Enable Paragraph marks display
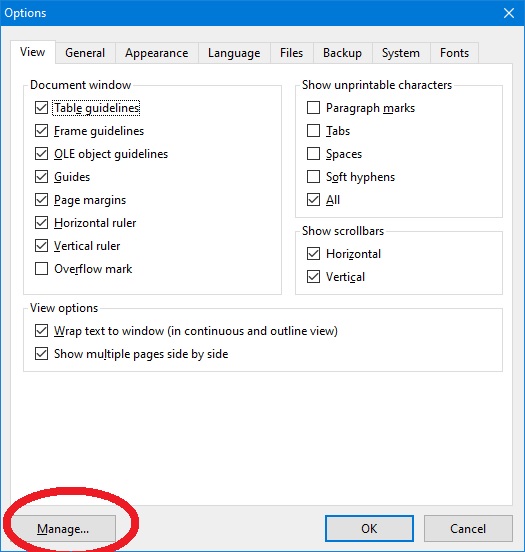The width and height of the screenshot is (525, 552). (313, 108)
